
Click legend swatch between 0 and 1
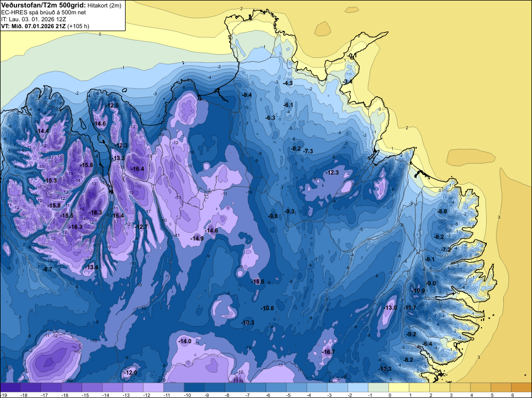[398, 387]
